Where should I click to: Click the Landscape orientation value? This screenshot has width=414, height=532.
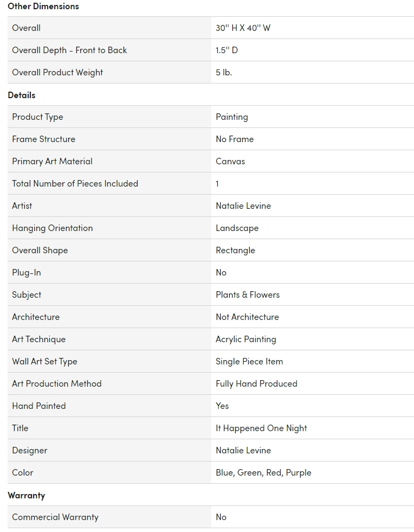[x=237, y=228]
